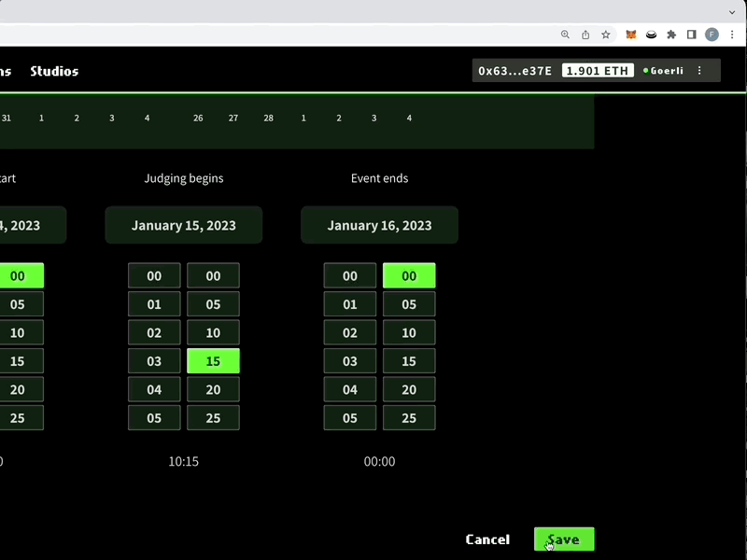The image size is (747, 560).
Task: Select minute 25 for Event ends
Action: coord(409,417)
